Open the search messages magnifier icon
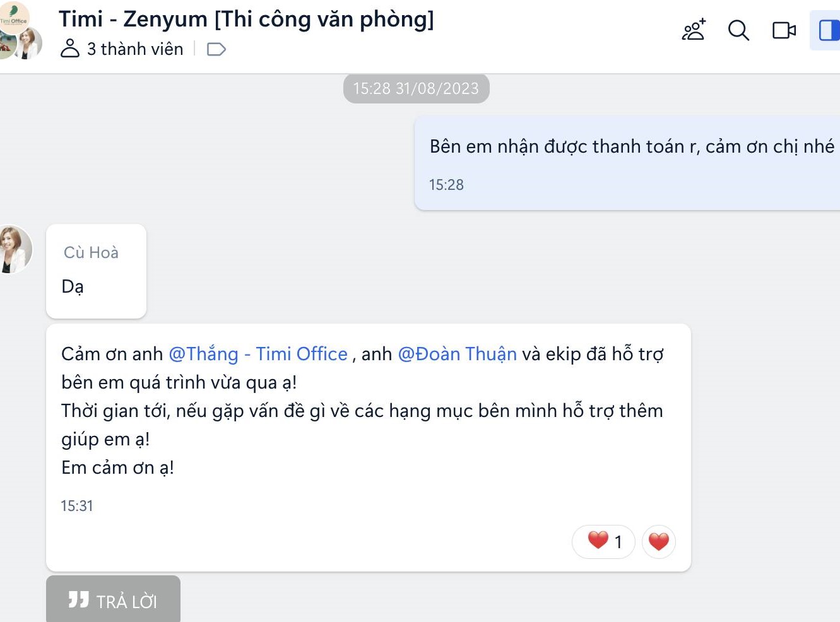 [x=738, y=30]
